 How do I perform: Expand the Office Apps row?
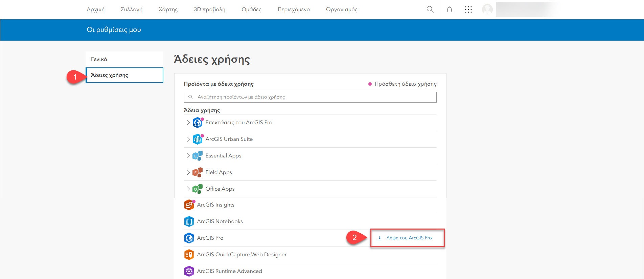coord(188,189)
